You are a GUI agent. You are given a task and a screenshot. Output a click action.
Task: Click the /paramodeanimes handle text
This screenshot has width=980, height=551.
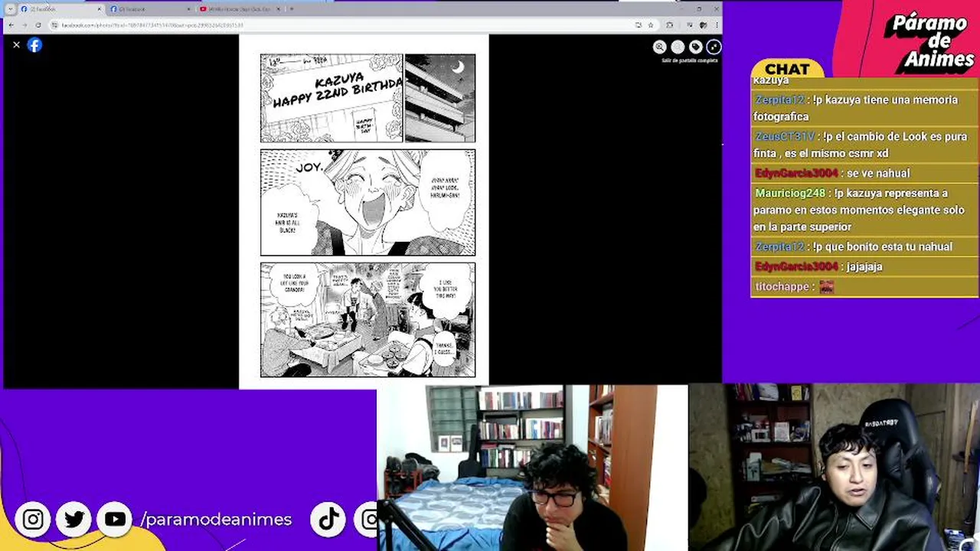coord(217,520)
